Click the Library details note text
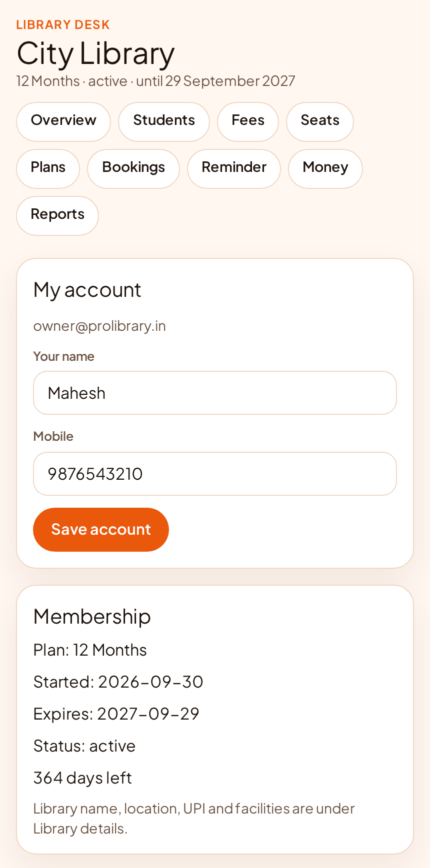The width and height of the screenshot is (430, 868). [194, 819]
